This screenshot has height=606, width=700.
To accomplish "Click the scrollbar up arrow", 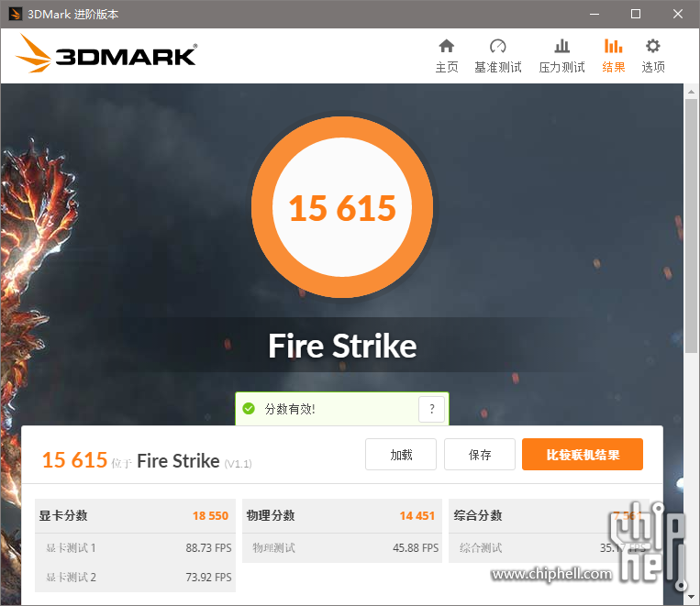I will 691,92.
